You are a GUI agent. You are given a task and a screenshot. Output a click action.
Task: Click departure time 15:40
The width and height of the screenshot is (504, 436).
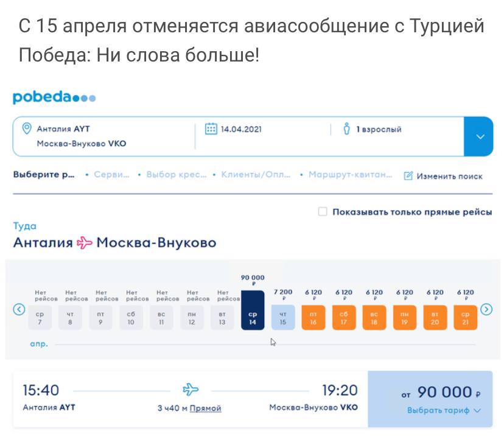click(41, 390)
